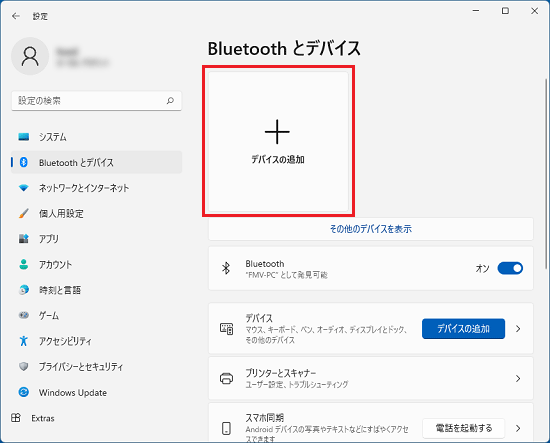Image resolution: width=550 pixels, height=443 pixels.
Task: Click the large デバイスの追加 tile
Action: tap(279, 141)
